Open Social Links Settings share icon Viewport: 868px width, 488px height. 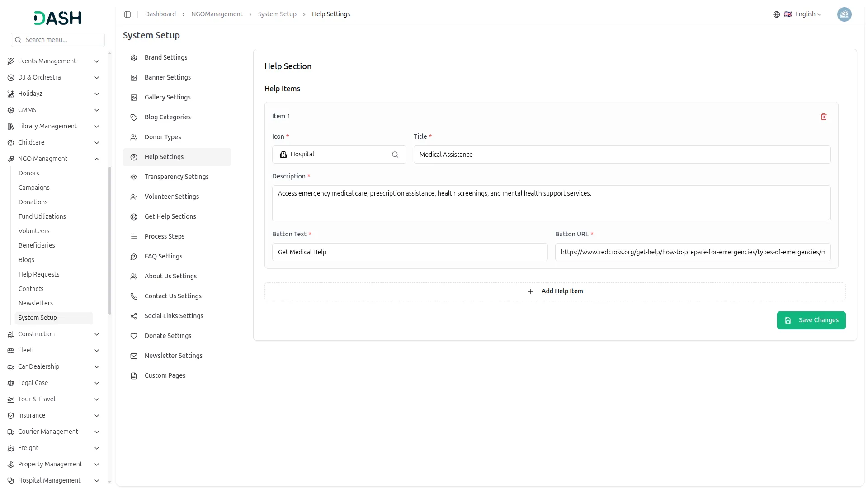point(134,316)
